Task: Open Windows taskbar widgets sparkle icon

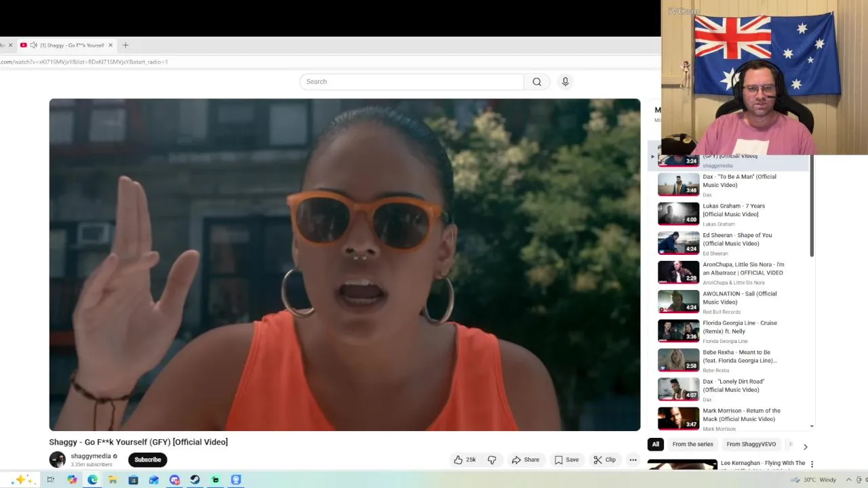Action: (x=22, y=480)
